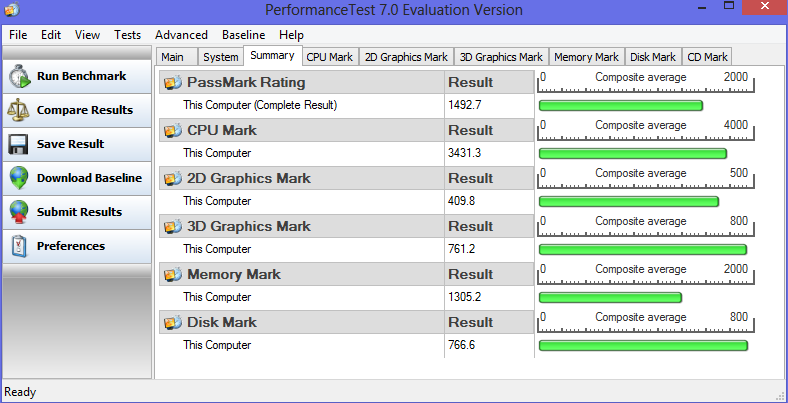Open the 2D Graphics Mark tab
Screen dimensions: 788x403
(x=406, y=57)
